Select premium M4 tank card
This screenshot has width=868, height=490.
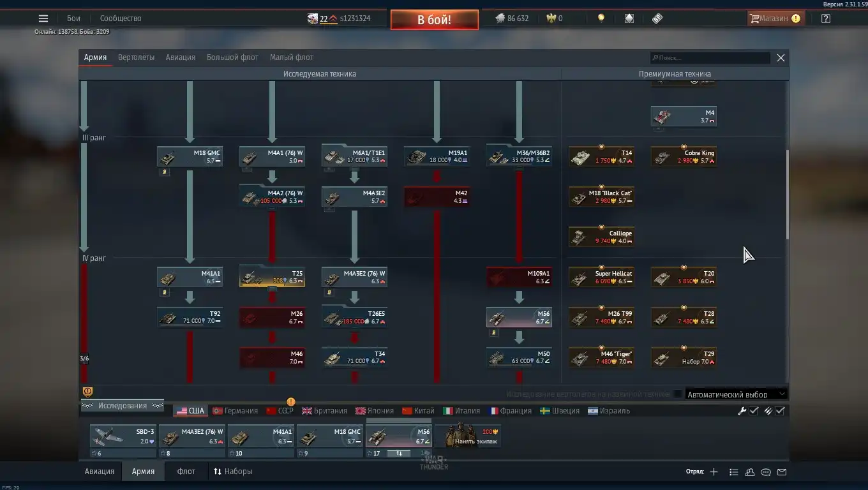[684, 117]
